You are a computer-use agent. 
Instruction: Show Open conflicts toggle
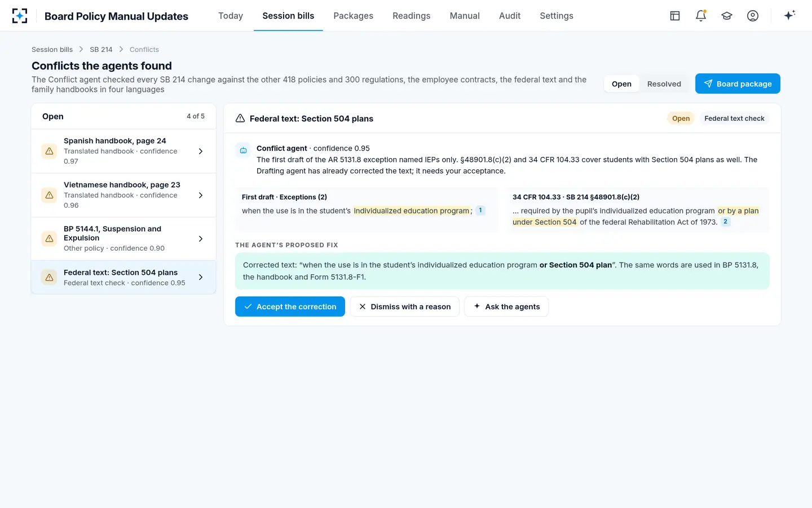(x=621, y=84)
